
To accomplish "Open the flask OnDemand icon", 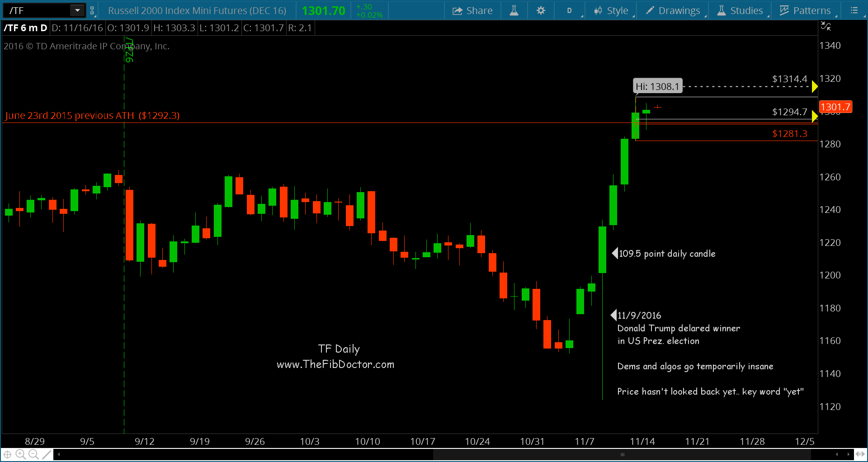I will pyautogui.click(x=514, y=10).
